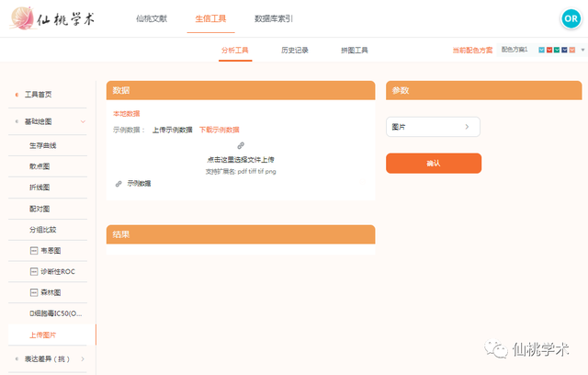The width and height of the screenshot is (588, 375).
Task: Select 上传图片 in the sidebar
Action: (x=43, y=335)
